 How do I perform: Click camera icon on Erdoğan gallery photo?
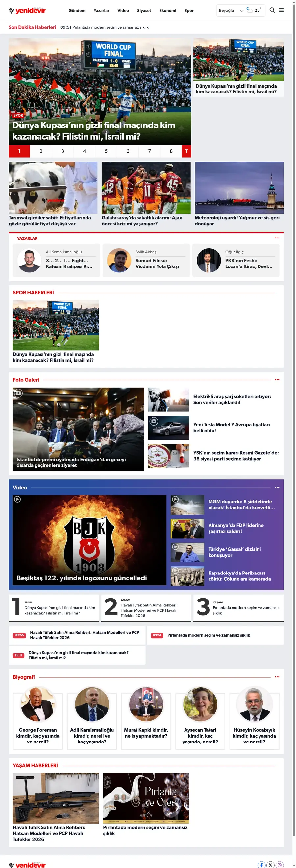(x=18, y=393)
